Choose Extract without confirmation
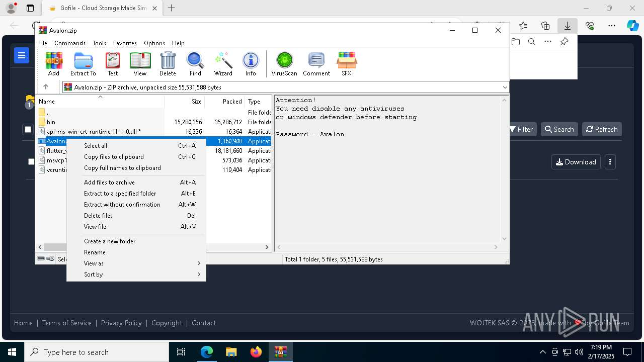The width and height of the screenshot is (644, 362). [136, 205]
